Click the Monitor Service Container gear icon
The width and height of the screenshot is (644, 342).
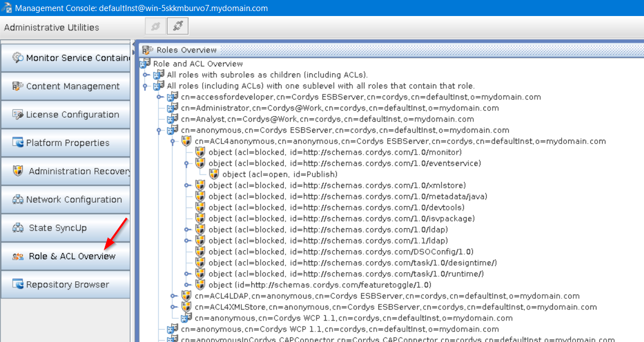click(18, 57)
